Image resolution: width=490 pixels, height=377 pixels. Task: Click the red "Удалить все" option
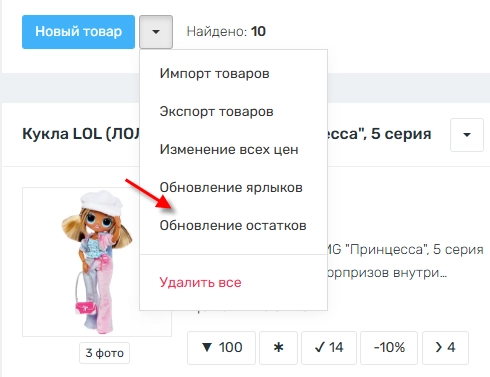(x=200, y=282)
